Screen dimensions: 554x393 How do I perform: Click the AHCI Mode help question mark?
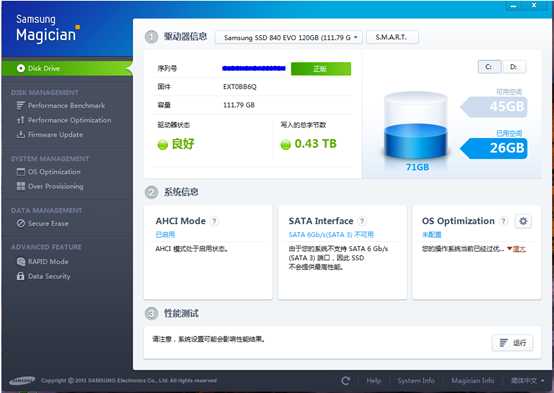pos(214,221)
